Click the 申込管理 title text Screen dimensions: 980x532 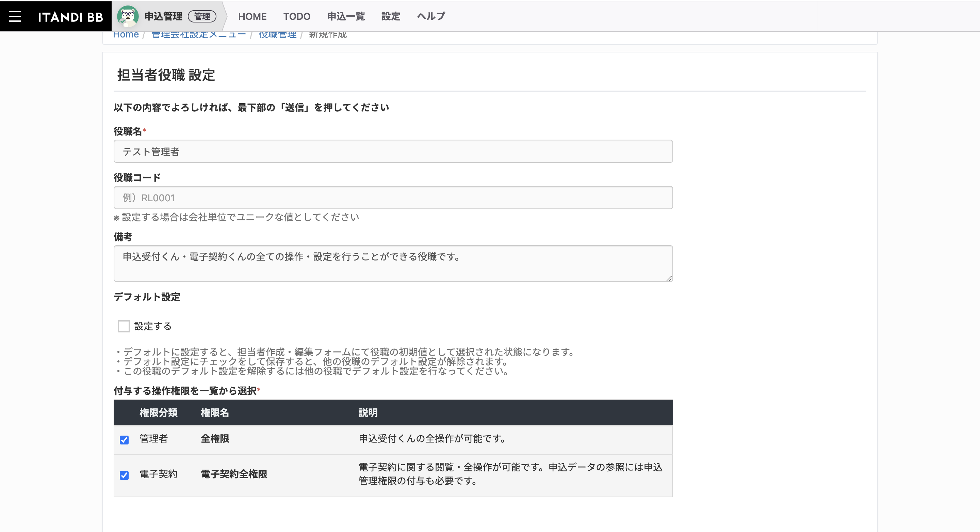(163, 16)
